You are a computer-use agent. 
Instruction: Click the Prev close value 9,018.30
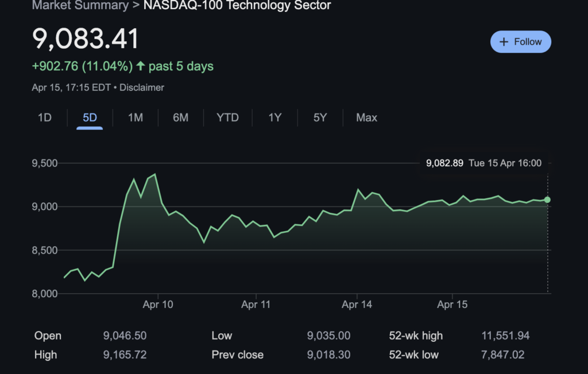(328, 355)
